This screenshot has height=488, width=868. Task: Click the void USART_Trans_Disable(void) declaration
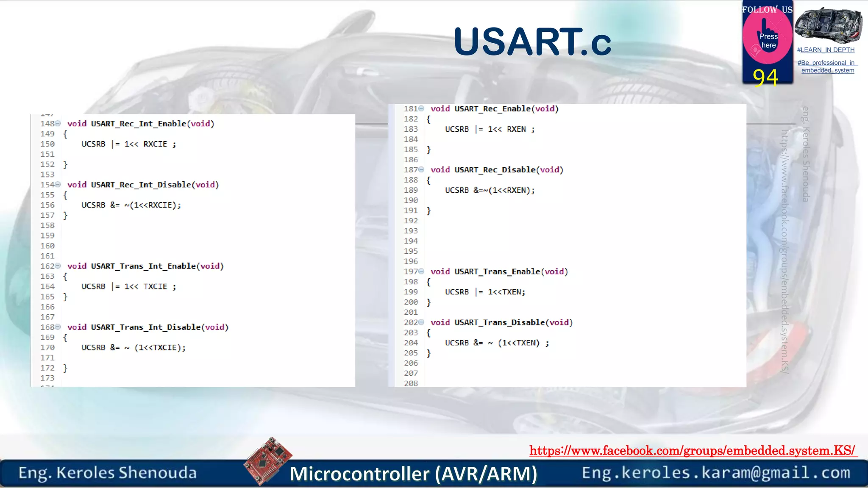[x=502, y=322]
